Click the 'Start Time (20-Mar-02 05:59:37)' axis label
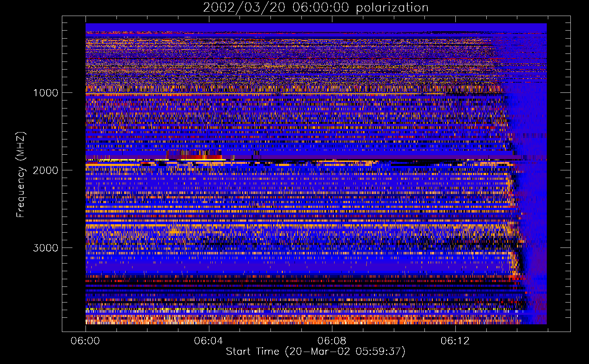This screenshot has height=364, width=589. (x=316, y=352)
